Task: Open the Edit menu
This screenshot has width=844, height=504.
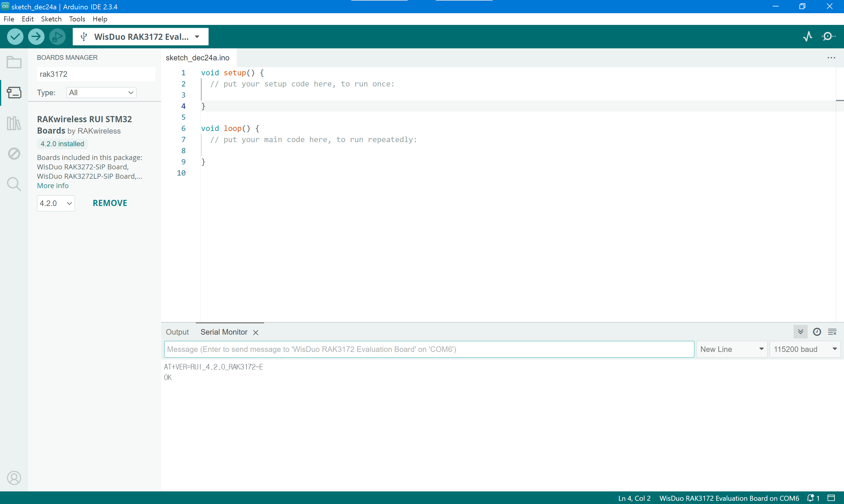Action: coord(28,19)
